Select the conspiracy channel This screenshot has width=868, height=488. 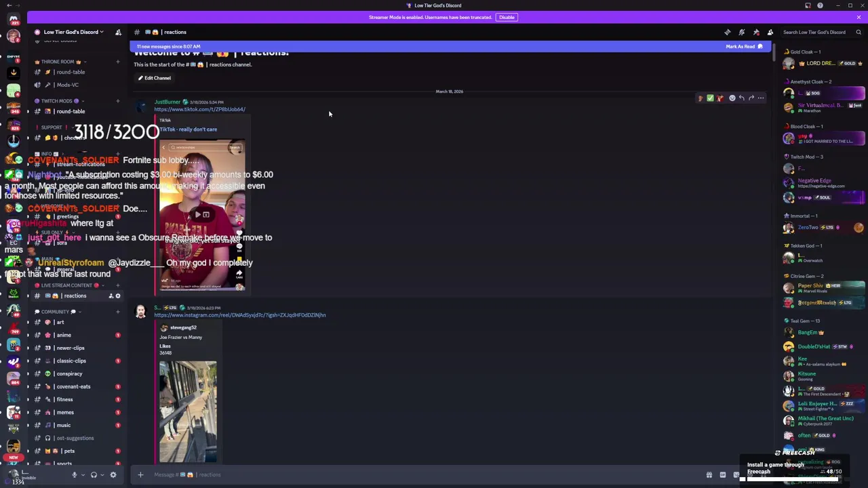pos(76,373)
